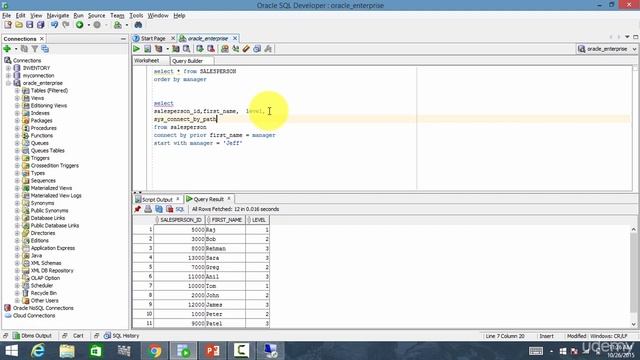Save the worksheet with the Save icon
The height and width of the screenshot is (360, 640).
pos(30,25)
